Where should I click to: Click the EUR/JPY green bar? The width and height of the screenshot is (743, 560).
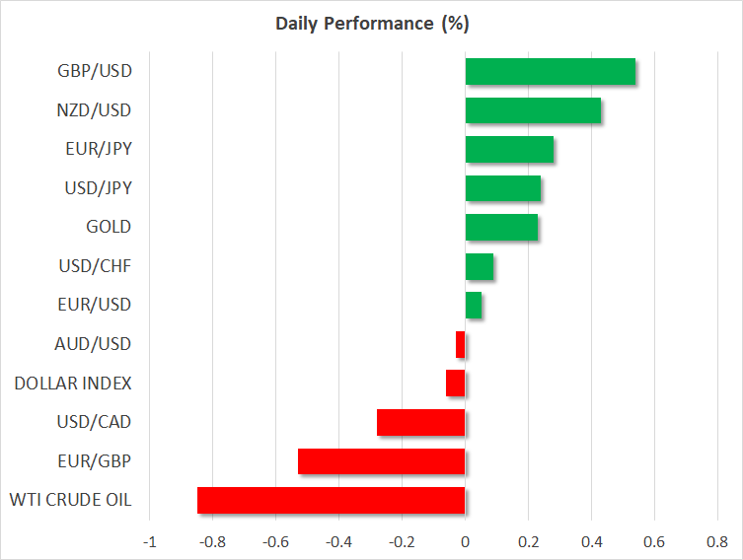(509, 150)
